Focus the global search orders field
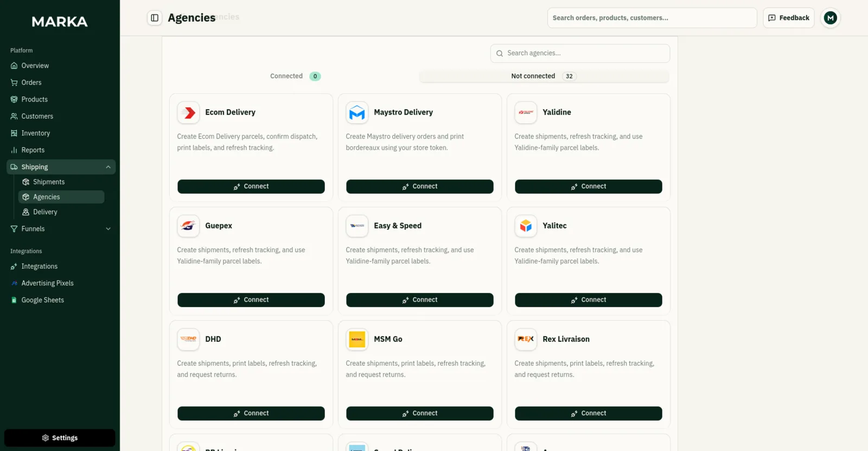This screenshot has width=868, height=451. [x=652, y=18]
